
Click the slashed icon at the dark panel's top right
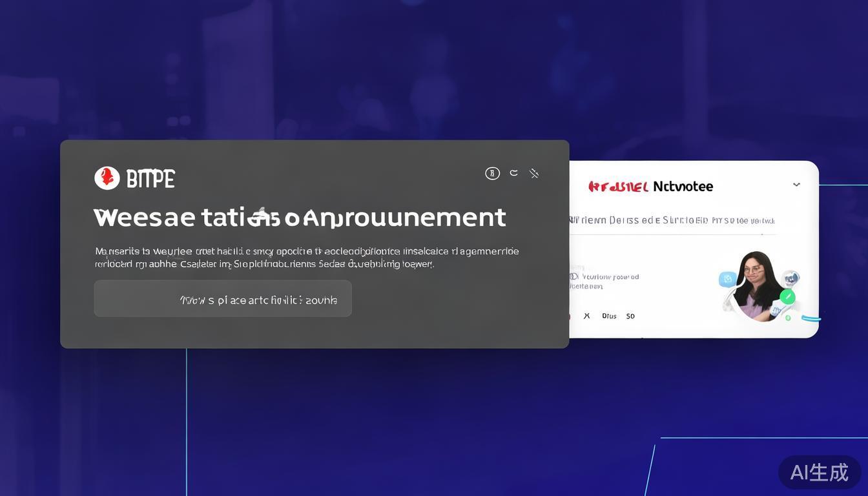pos(534,173)
